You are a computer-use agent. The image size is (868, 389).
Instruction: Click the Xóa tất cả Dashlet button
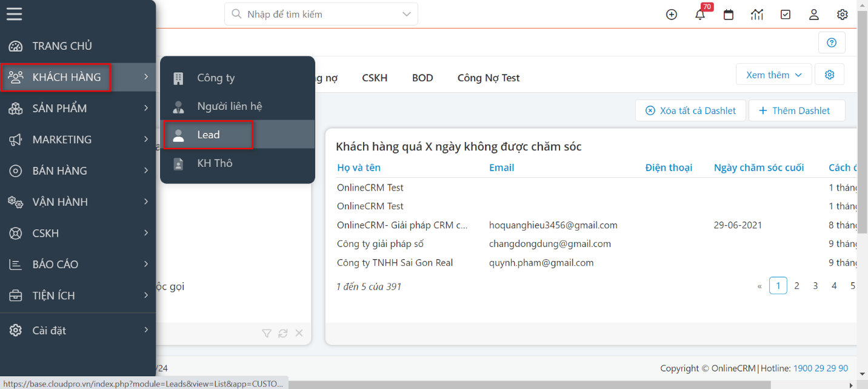click(x=690, y=110)
